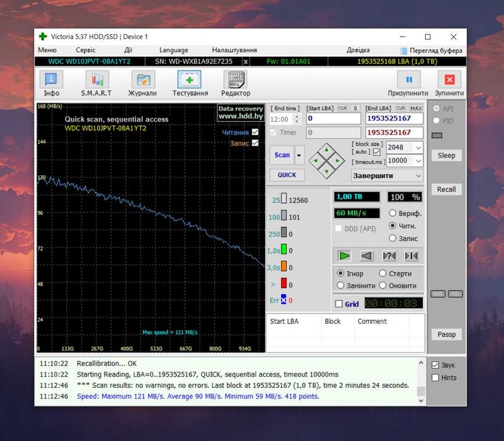
Task: Select the Вериф. radio option
Action: [x=392, y=213]
